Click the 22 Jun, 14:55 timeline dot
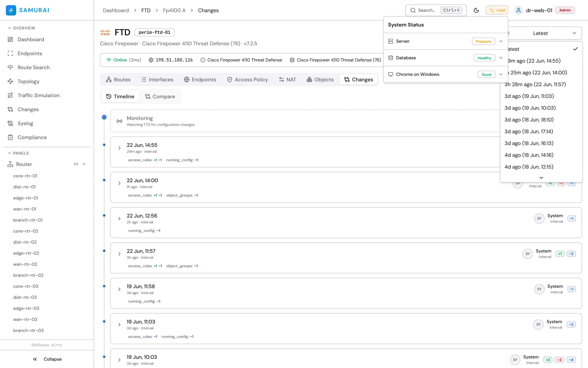The width and height of the screenshot is (588, 368). click(104, 145)
